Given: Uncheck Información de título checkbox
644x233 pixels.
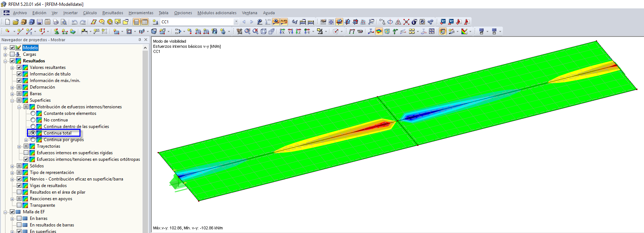Looking at the screenshot, I should (19, 74).
